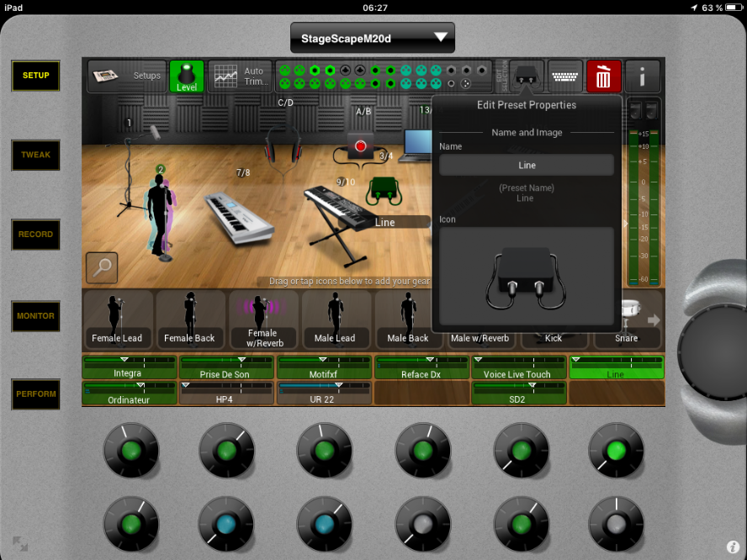Open the keyboard icon in toolbar
This screenshot has height=560, width=747.
click(564, 77)
